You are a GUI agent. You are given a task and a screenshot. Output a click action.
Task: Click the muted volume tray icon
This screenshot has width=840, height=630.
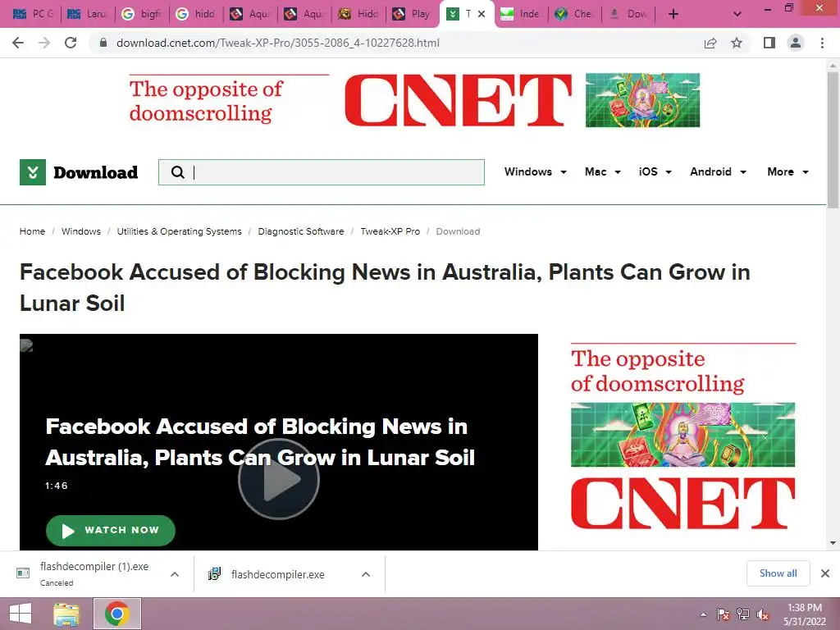coord(763,614)
